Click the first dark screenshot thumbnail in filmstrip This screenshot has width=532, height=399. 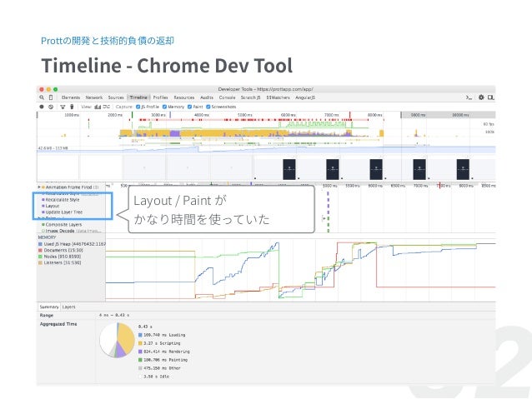(x=289, y=169)
